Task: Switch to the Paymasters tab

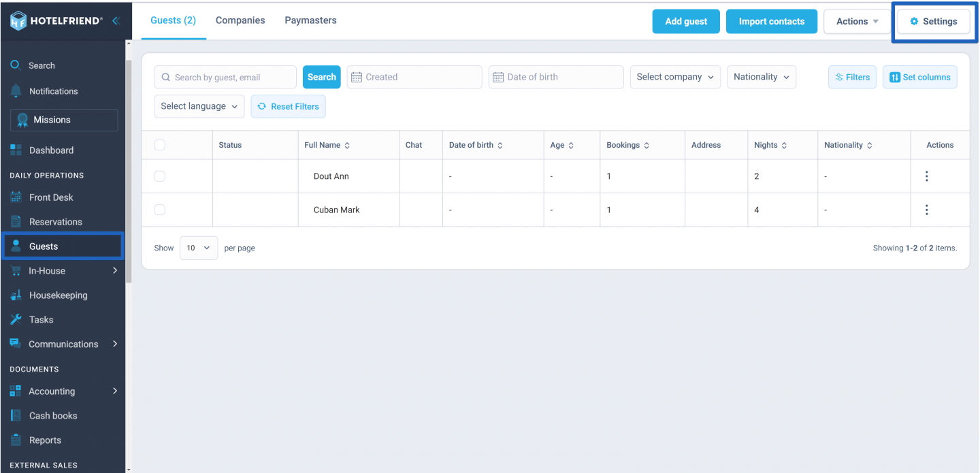Action: [x=310, y=20]
